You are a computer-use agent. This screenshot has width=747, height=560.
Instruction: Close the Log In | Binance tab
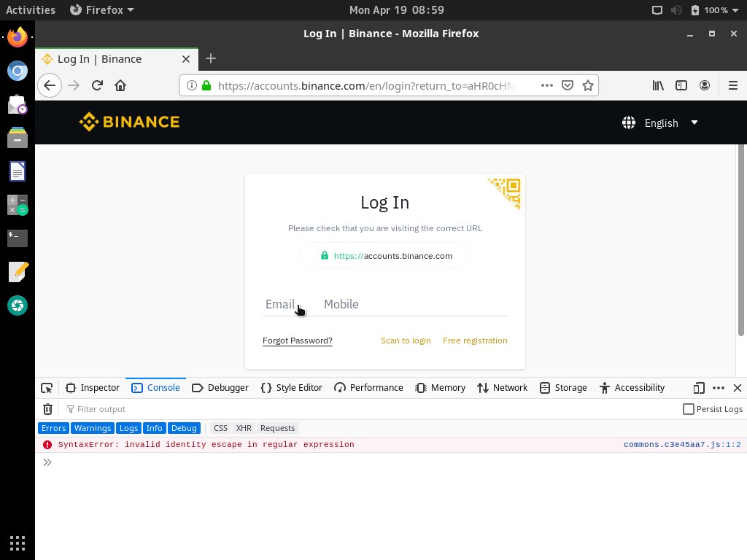pyautogui.click(x=186, y=59)
